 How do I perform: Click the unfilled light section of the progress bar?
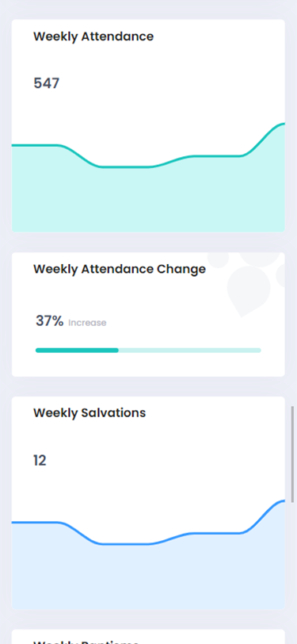tap(189, 351)
